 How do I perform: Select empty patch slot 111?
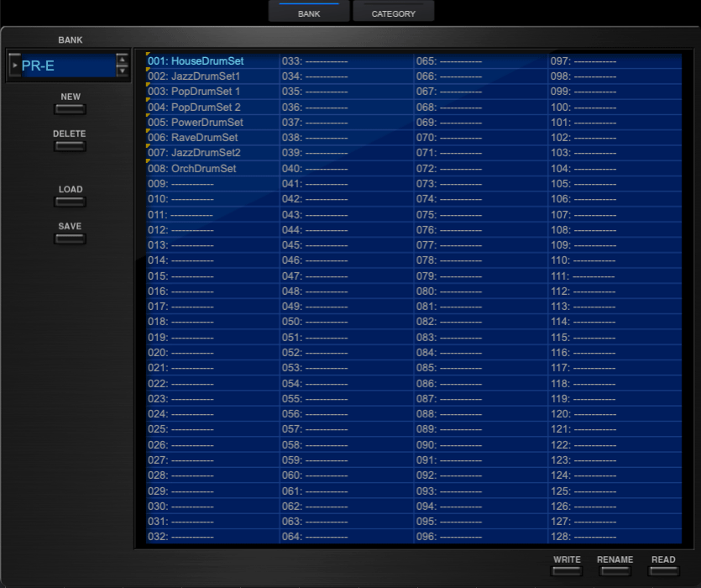[615, 276]
